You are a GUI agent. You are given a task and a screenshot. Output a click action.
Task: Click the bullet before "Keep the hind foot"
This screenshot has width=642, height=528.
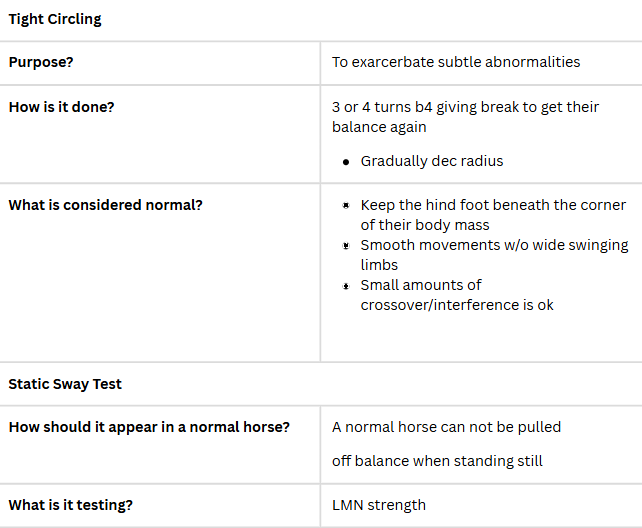click(x=346, y=205)
